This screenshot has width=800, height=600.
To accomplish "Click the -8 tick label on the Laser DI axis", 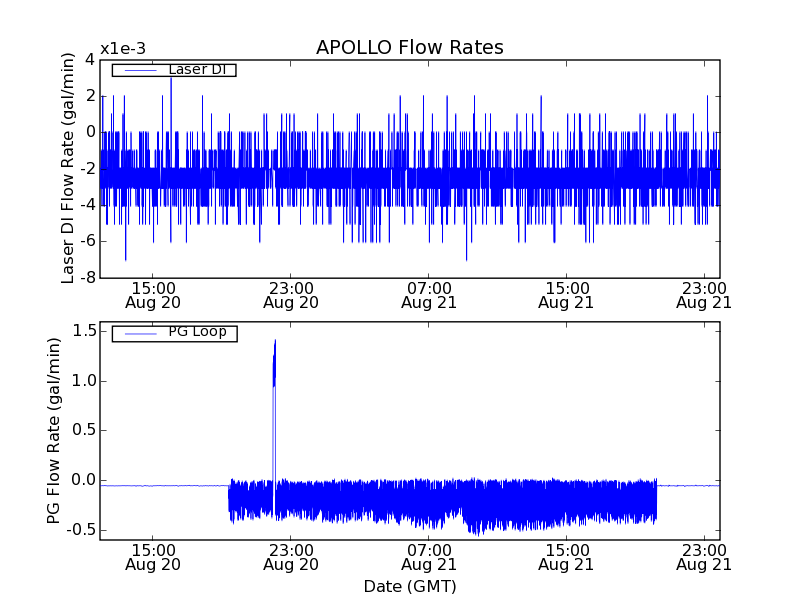I will tap(86, 277).
